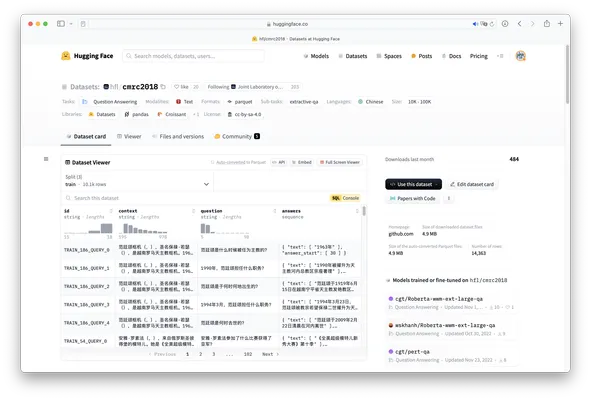Click the page reload icon in the address bar
Screen dimensions: 591x400
[491, 24]
